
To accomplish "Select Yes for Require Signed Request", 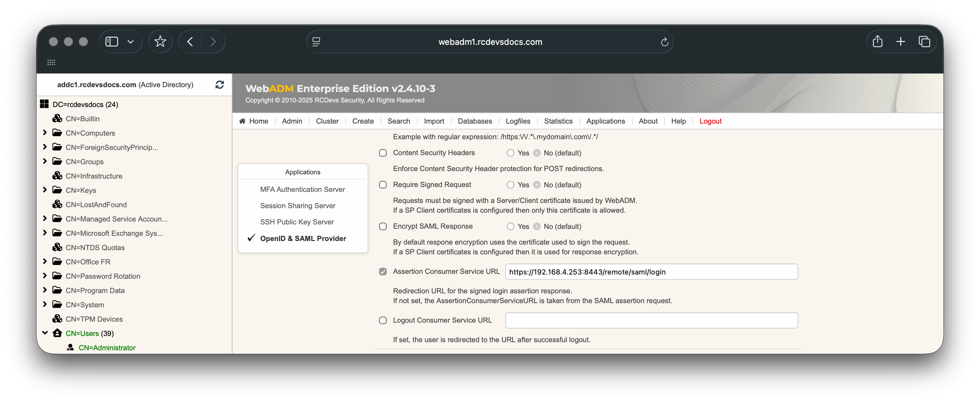I will (510, 185).
